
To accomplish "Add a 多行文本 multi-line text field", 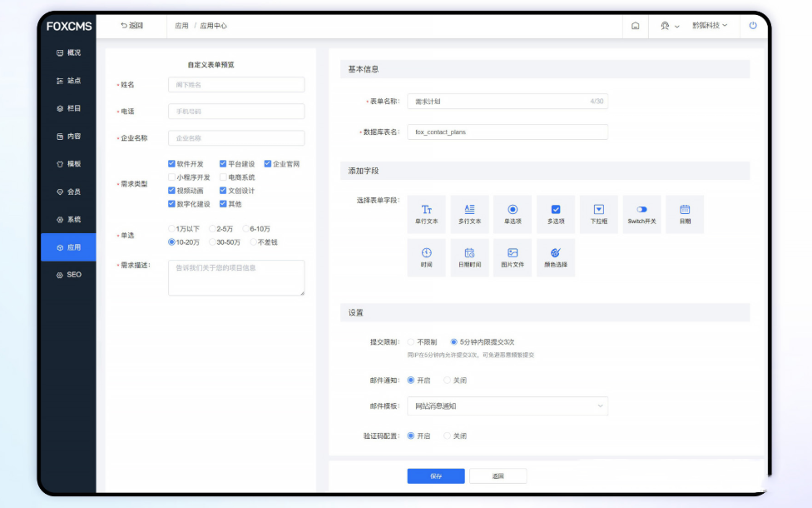I will tap(470, 214).
